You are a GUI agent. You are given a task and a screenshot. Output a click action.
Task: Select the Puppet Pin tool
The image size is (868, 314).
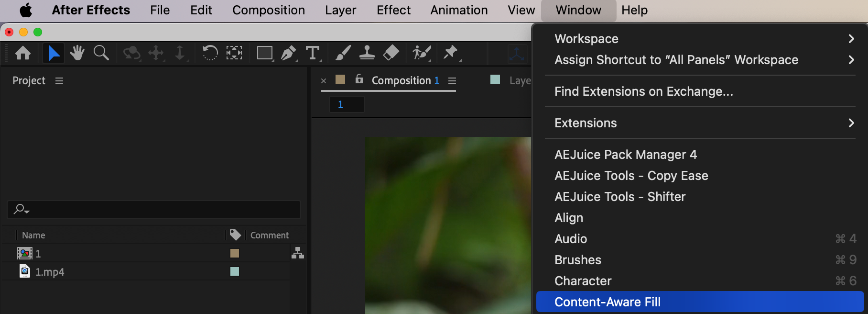[x=450, y=53]
